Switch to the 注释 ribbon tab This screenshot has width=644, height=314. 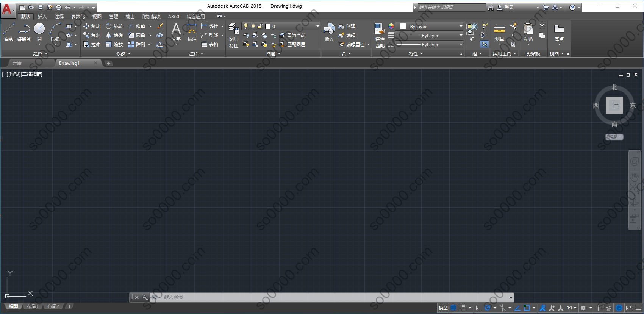click(x=59, y=16)
